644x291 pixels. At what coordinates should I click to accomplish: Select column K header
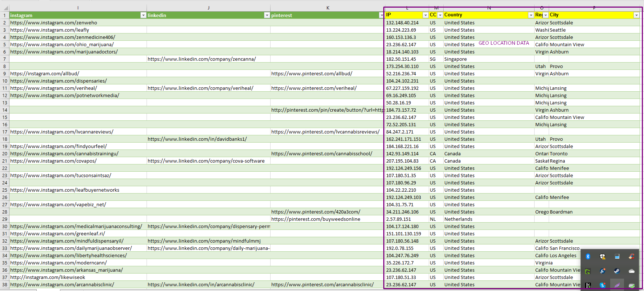pyautogui.click(x=327, y=8)
